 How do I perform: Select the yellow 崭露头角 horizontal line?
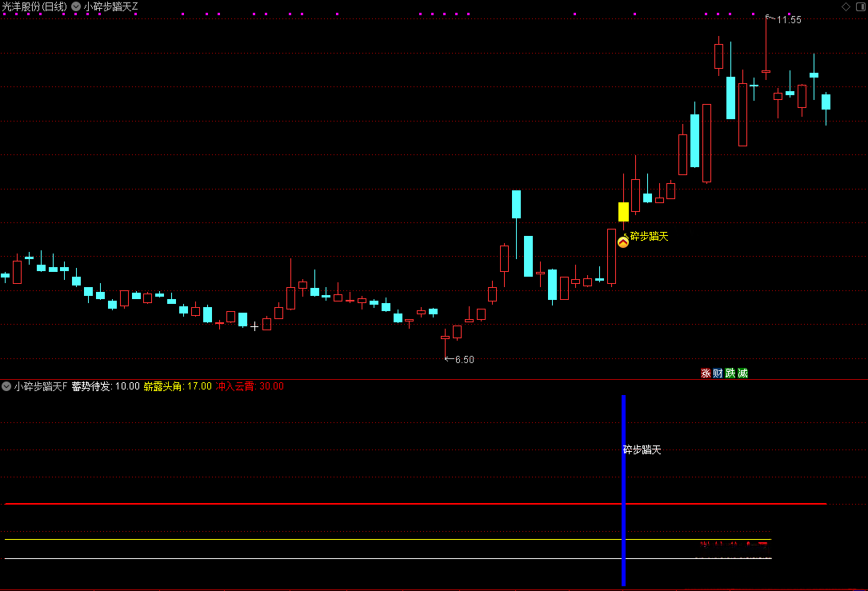click(387, 540)
